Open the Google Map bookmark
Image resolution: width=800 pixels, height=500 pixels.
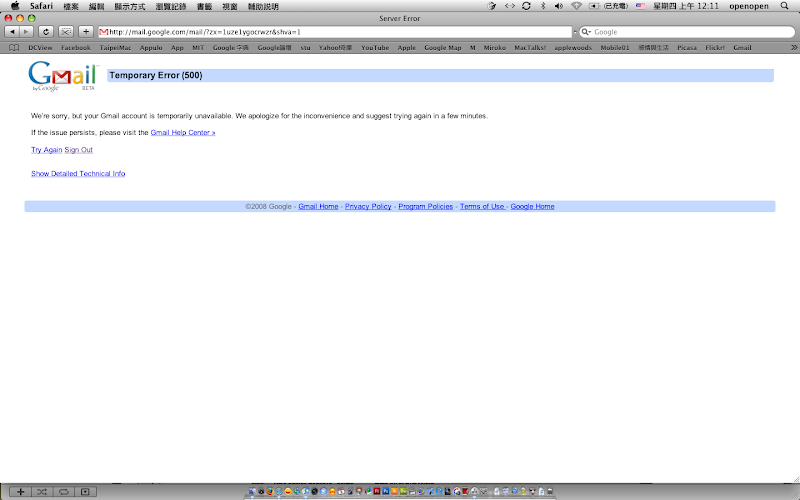pos(443,47)
